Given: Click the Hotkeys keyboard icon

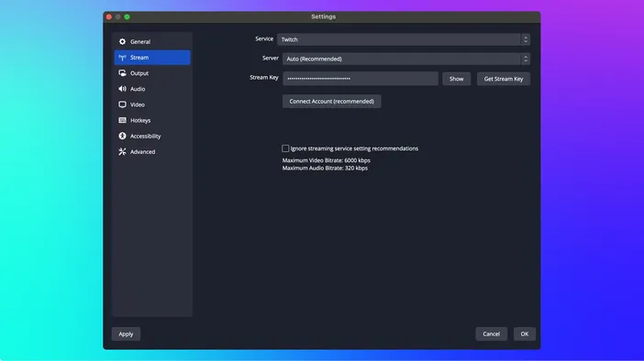Looking at the screenshot, I should point(122,120).
